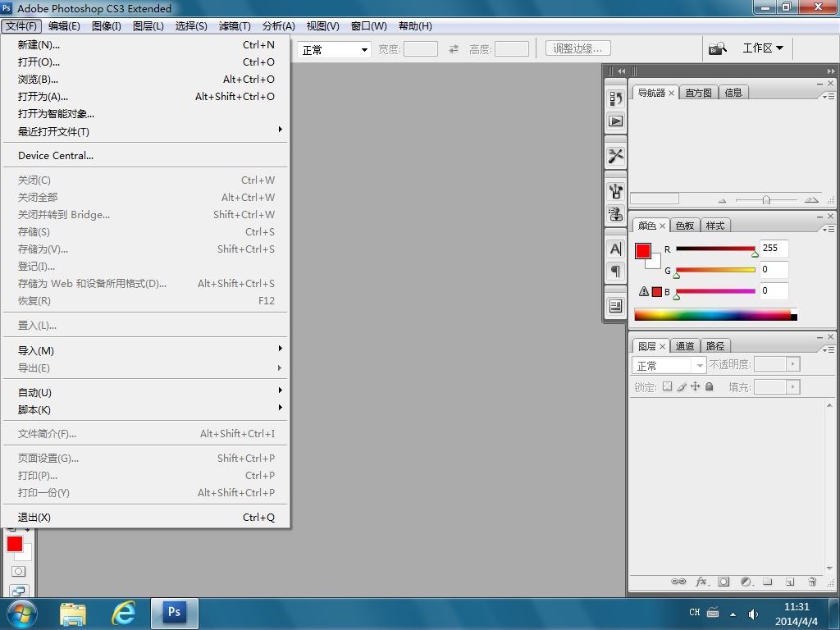
Task: Switch to the 色板 tab
Action: click(685, 226)
